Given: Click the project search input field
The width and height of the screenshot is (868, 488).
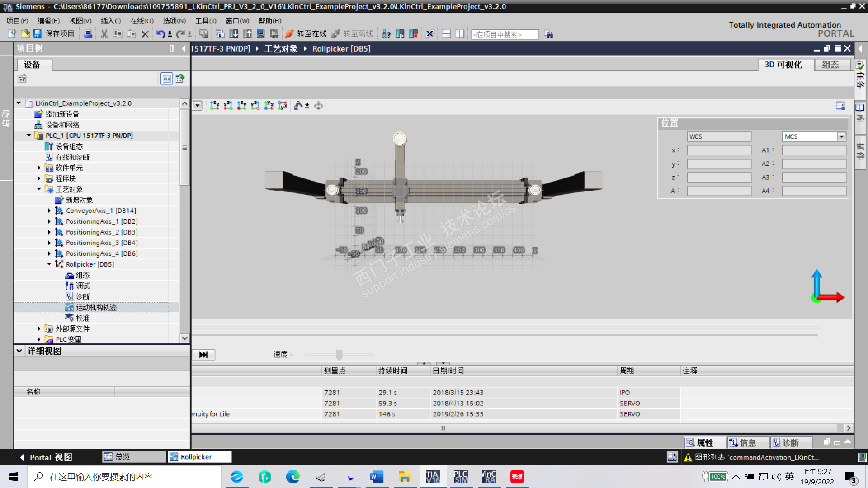Looking at the screenshot, I should 505,34.
